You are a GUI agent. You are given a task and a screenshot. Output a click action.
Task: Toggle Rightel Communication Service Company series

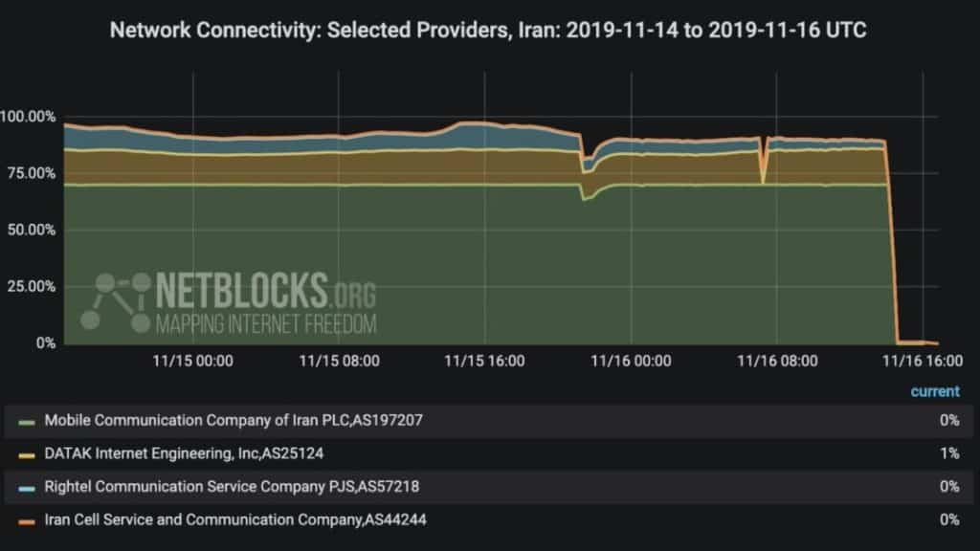[232, 487]
